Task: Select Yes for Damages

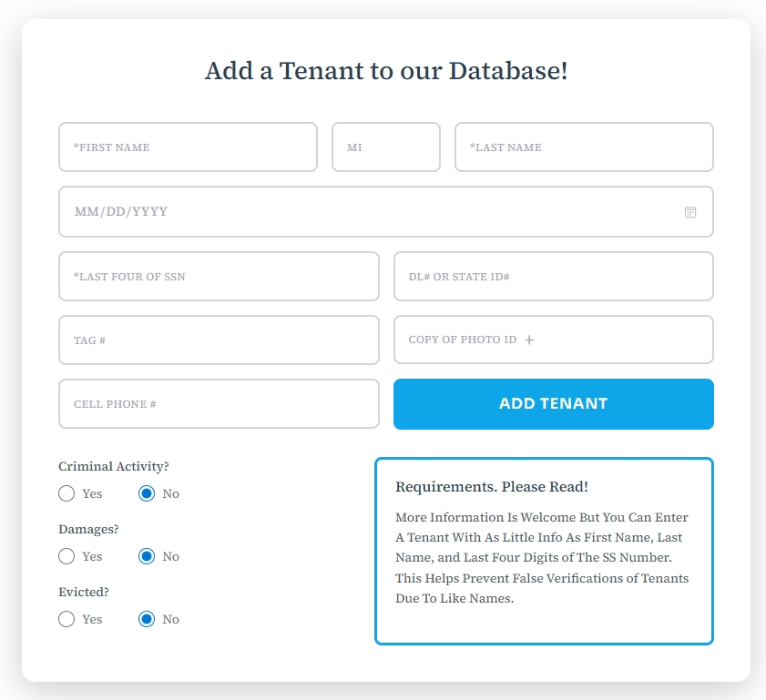Action: (66, 555)
